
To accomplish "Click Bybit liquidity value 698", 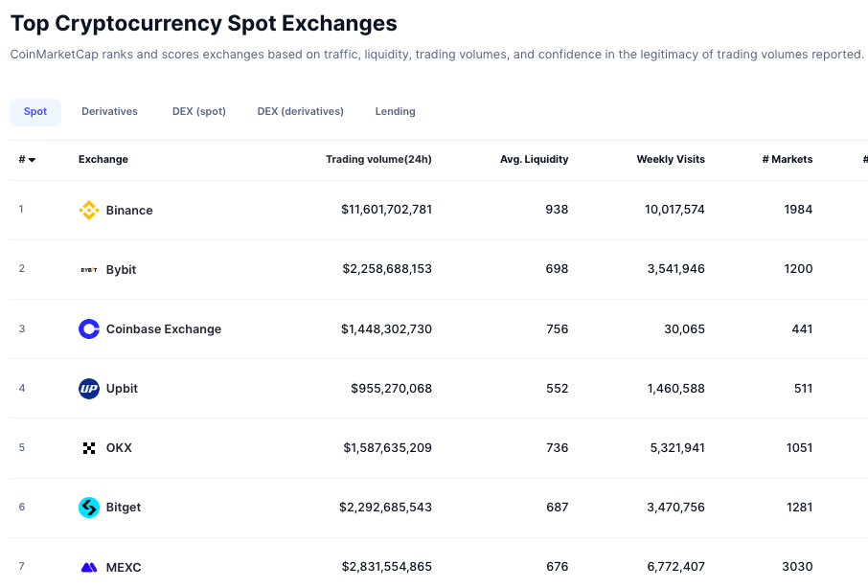I will tap(557, 269).
